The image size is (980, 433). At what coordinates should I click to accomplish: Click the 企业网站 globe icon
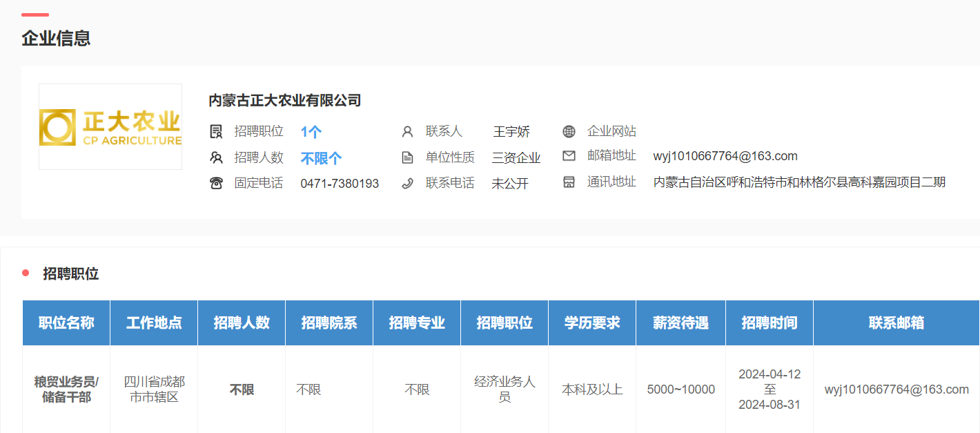tap(569, 131)
